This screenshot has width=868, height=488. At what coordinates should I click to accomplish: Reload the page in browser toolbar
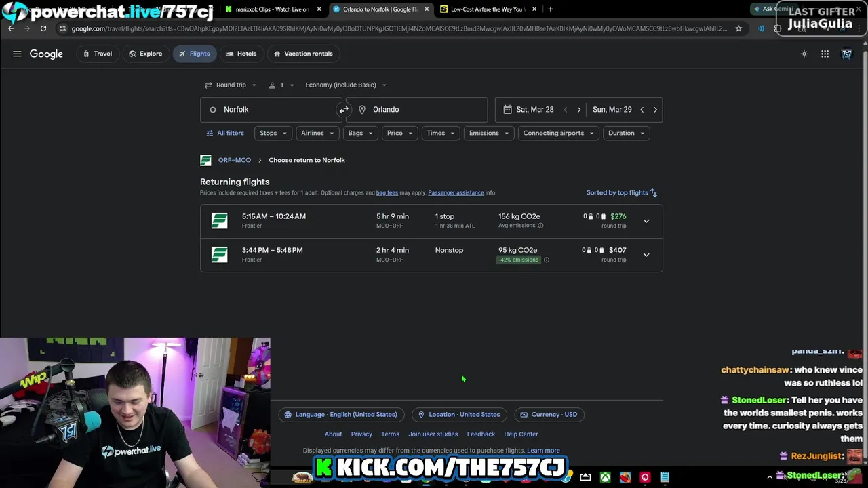coord(43,28)
